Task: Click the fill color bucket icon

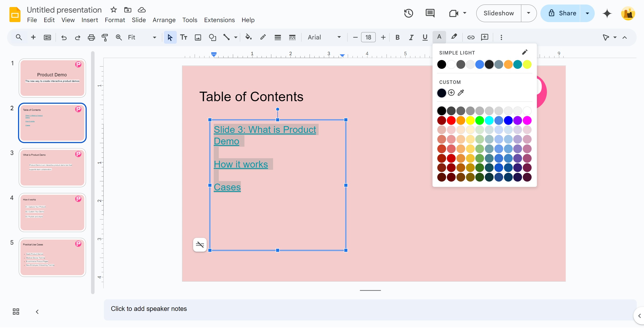Action: pos(248,37)
